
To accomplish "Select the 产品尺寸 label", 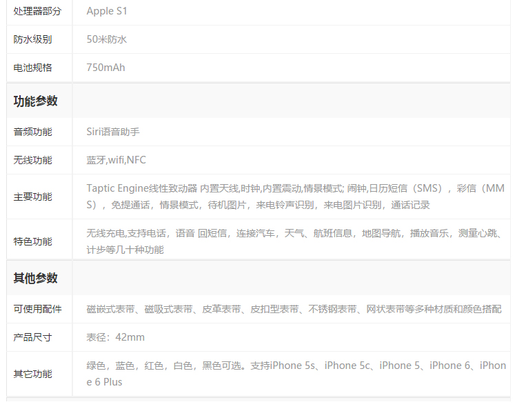I will pos(32,337).
